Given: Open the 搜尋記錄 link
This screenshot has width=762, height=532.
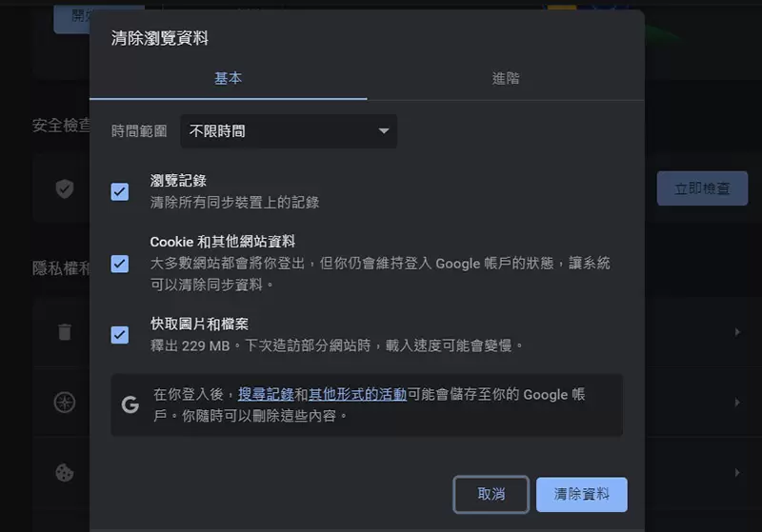Looking at the screenshot, I should (x=266, y=394).
